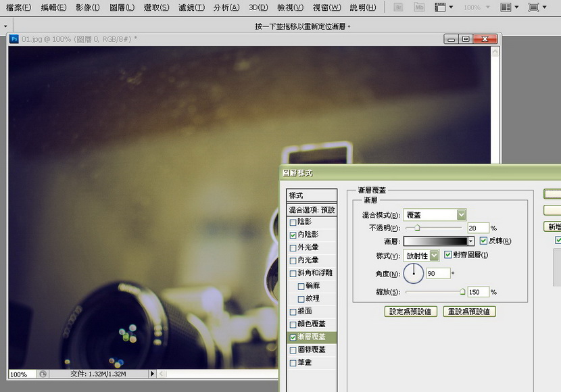Screen dimensions: 561x392
Task: Click the 角度 angle value field
Action: tap(438, 274)
